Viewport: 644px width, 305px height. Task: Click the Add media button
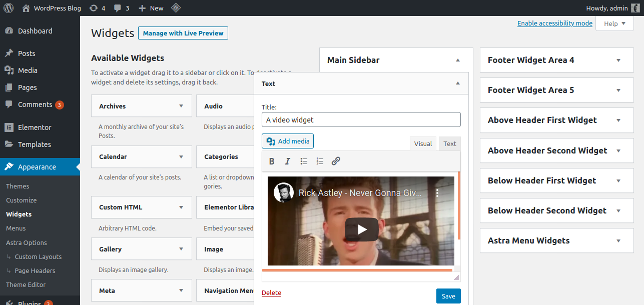(x=288, y=141)
